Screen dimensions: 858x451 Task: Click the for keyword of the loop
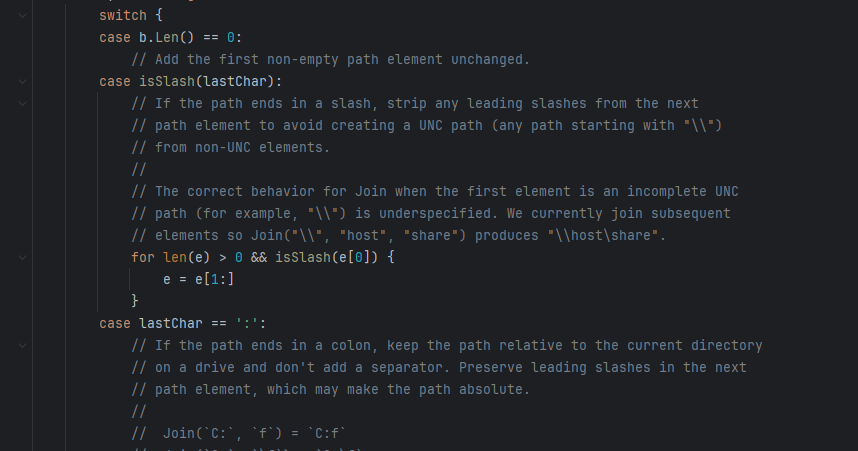(x=143, y=257)
